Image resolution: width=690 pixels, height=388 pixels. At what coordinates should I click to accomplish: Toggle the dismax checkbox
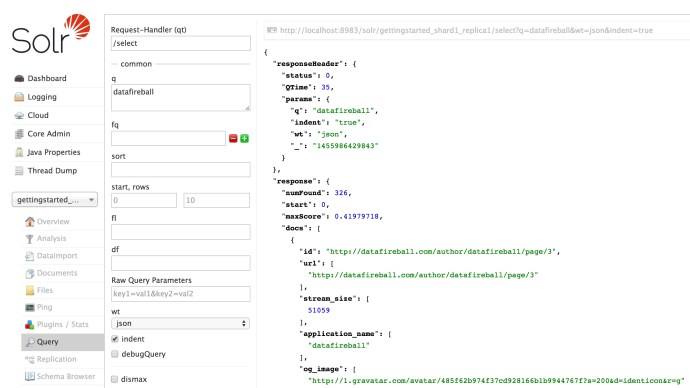(115, 379)
